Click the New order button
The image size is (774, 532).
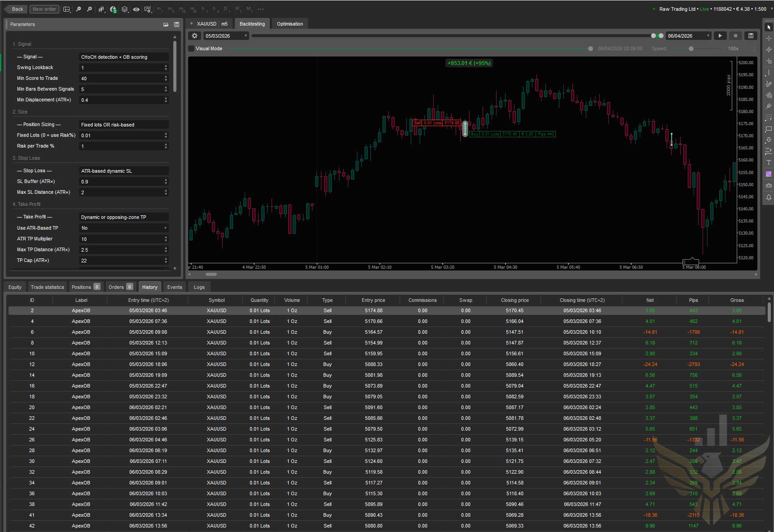point(44,9)
